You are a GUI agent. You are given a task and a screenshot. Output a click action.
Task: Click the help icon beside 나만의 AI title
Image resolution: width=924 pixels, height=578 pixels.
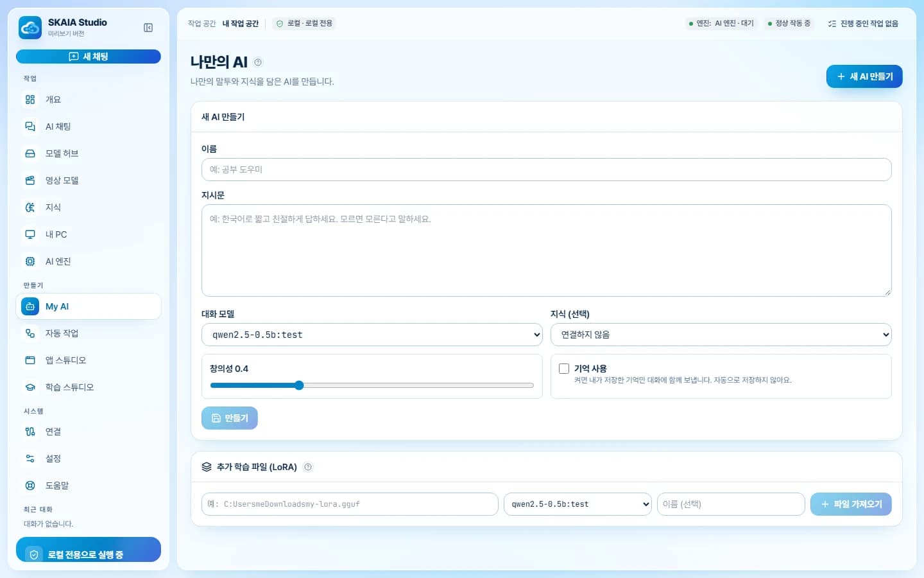(258, 62)
